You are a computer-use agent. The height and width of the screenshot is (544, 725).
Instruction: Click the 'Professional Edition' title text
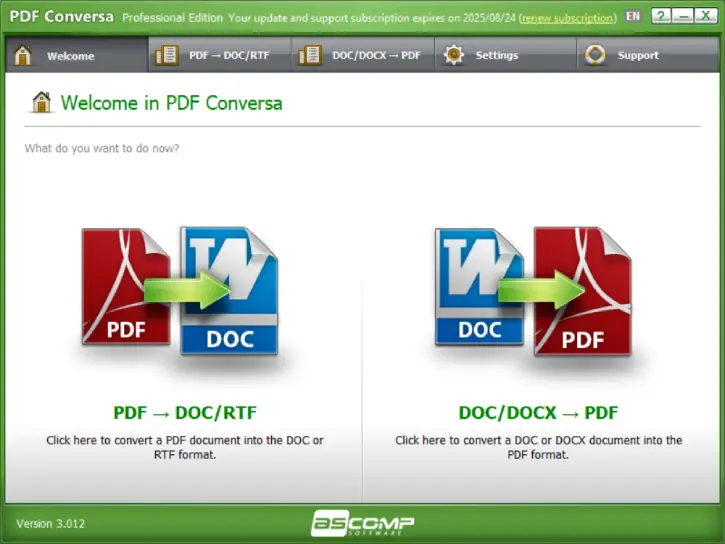(172, 18)
